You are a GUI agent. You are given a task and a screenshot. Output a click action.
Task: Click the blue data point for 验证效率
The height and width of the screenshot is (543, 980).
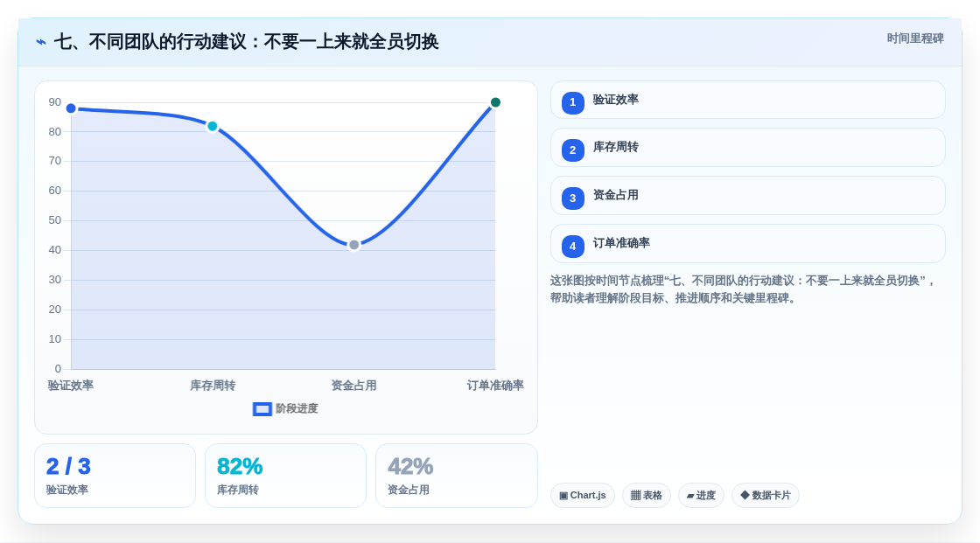tap(71, 108)
